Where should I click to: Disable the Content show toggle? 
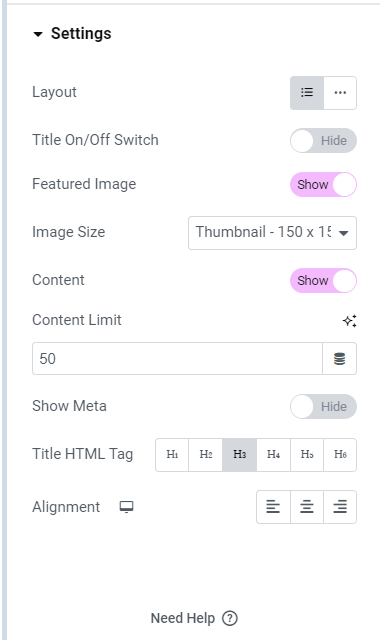point(323,280)
